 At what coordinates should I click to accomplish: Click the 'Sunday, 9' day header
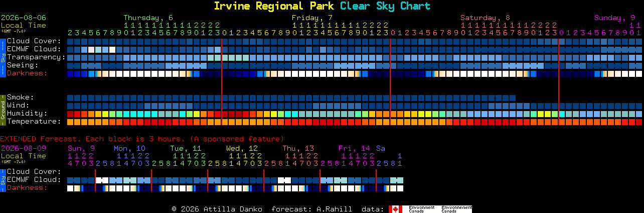[x=614, y=18]
